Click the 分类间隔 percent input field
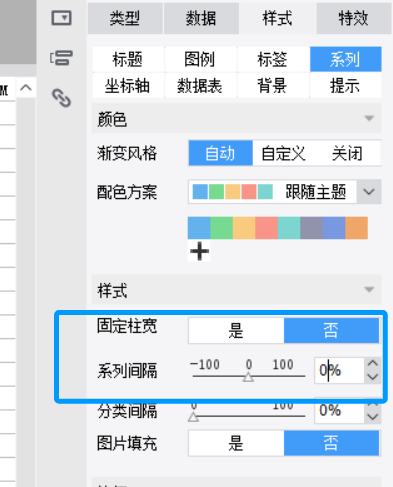 pyautogui.click(x=339, y=410)
